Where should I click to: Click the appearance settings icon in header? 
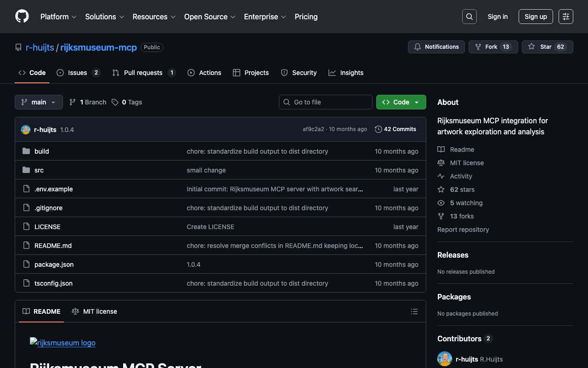[x=565, y=17]
